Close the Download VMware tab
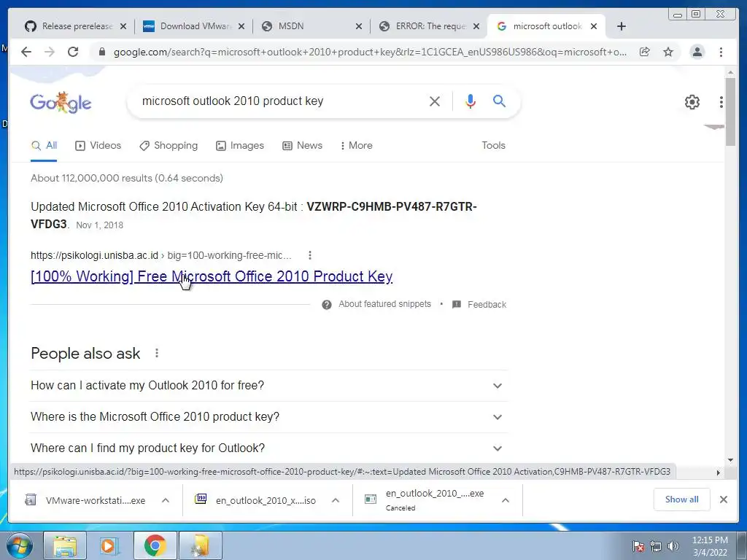 [x=241, y=27]
